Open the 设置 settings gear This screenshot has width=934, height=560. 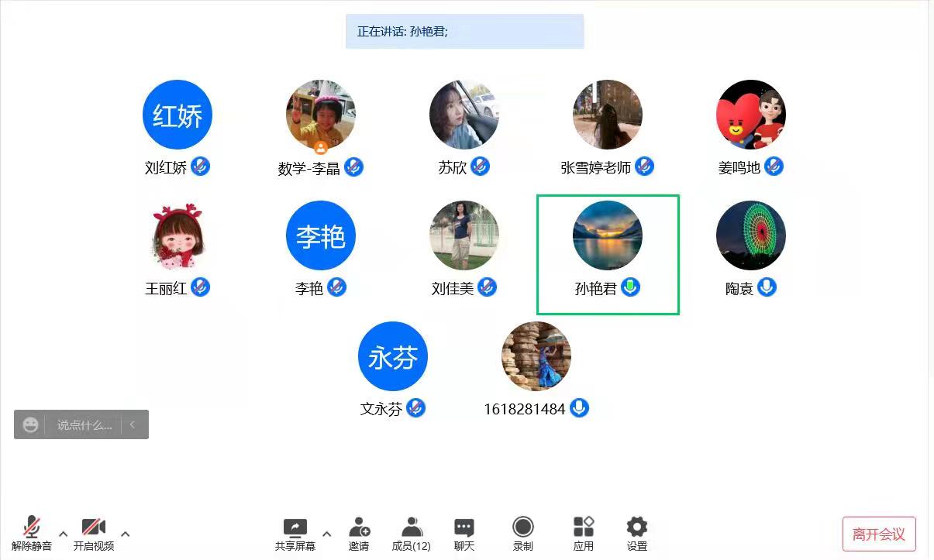point(637,527)
